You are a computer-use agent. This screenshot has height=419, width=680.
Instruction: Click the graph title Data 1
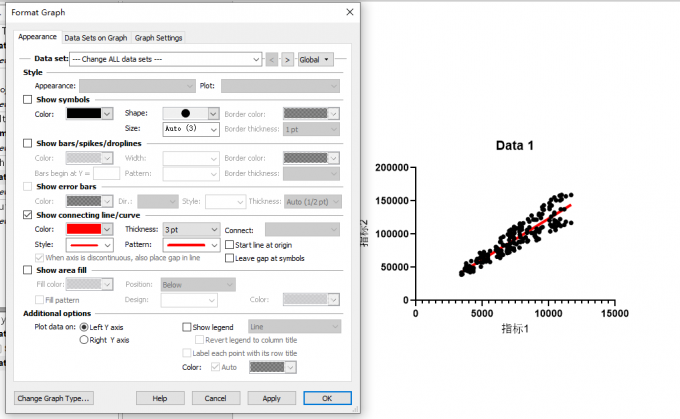515,145
